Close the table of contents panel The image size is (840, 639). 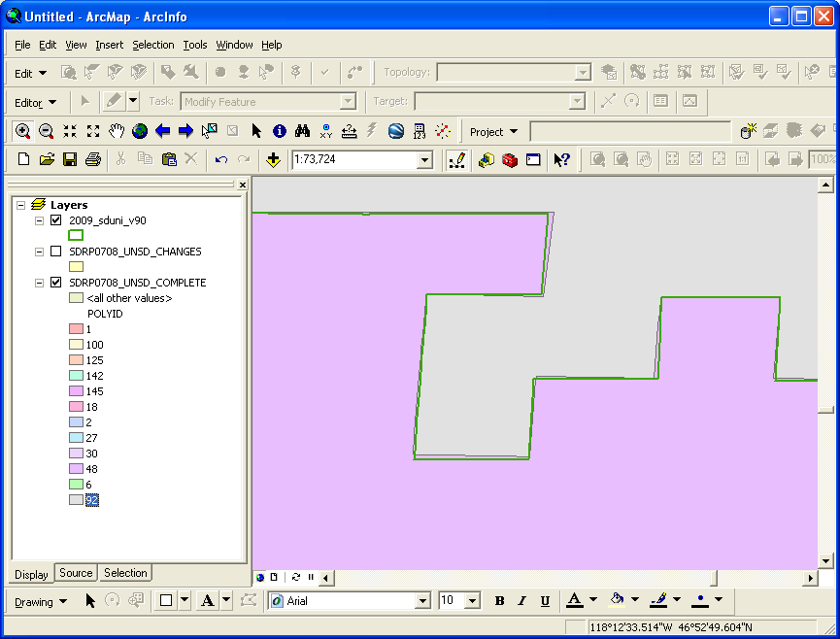coord(243,185)
